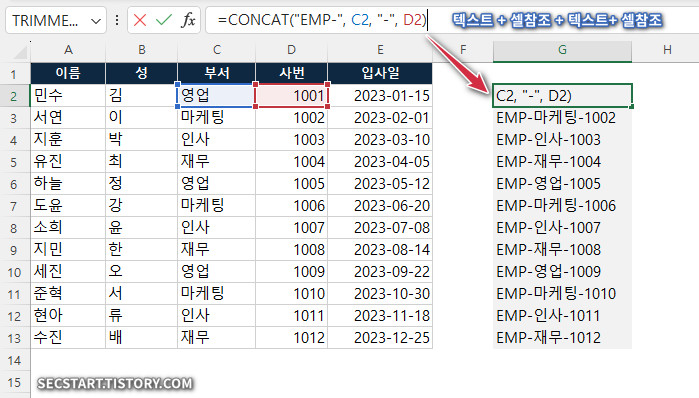Select cell C2 with 영업

[217, 95]
